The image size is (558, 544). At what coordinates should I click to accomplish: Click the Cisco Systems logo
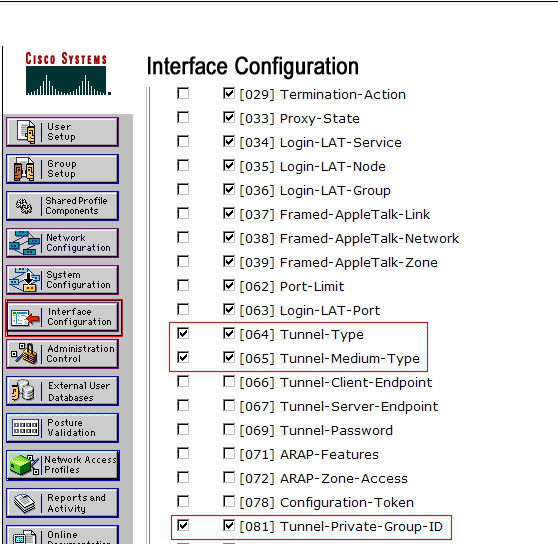tap(67, 73)
